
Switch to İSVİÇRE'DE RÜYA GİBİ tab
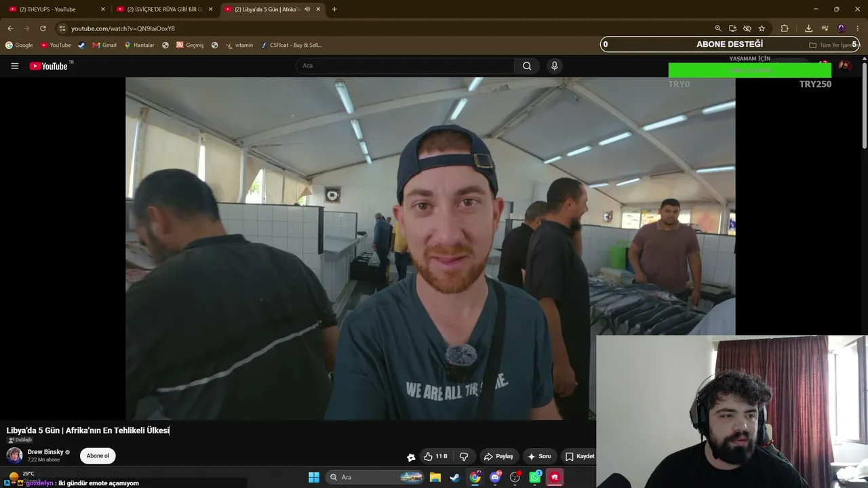click(x=164, y=9)
